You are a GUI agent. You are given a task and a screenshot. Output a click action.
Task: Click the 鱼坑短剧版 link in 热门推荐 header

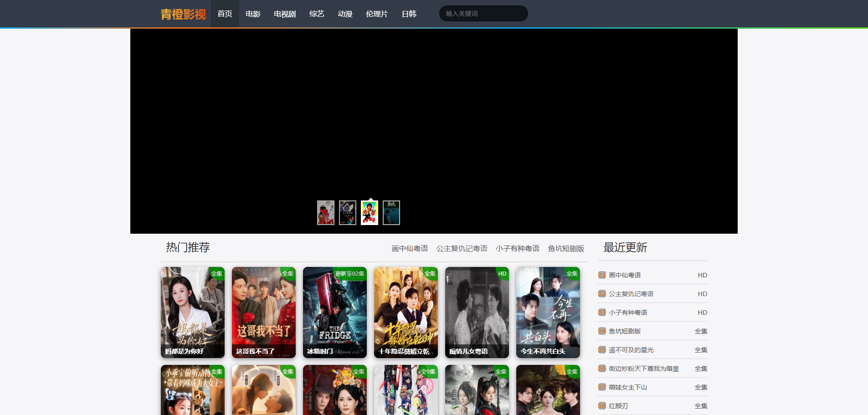(x=566, y=249)
